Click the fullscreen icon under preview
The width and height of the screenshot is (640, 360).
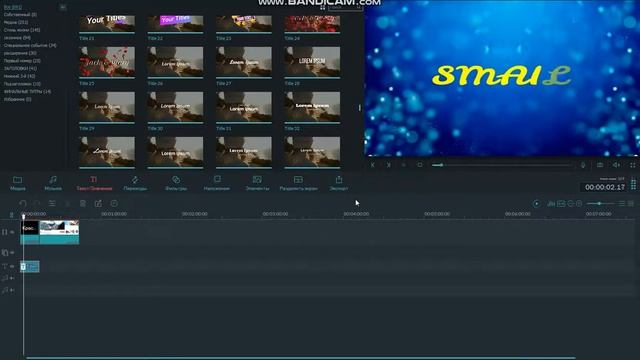tap(632, 165)
